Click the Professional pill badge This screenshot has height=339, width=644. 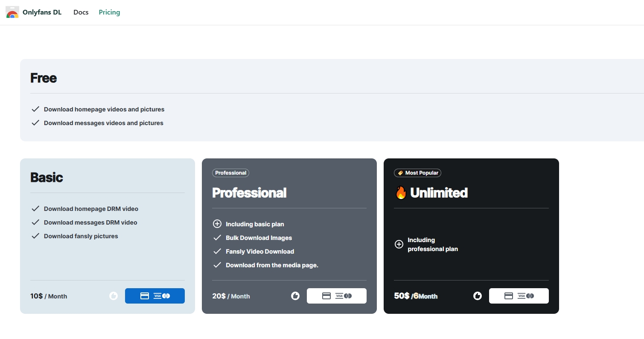coord(230,173)
